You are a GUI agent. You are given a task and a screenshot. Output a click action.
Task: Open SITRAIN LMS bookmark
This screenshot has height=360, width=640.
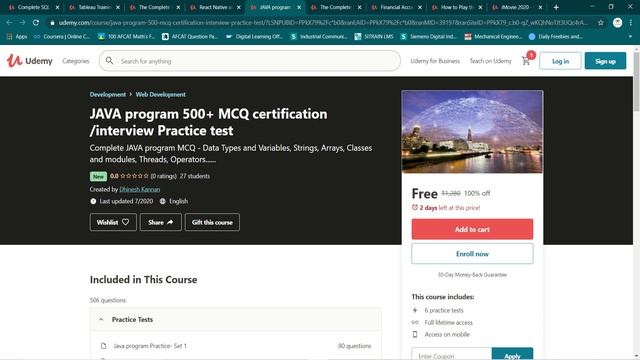click(374, 37)
